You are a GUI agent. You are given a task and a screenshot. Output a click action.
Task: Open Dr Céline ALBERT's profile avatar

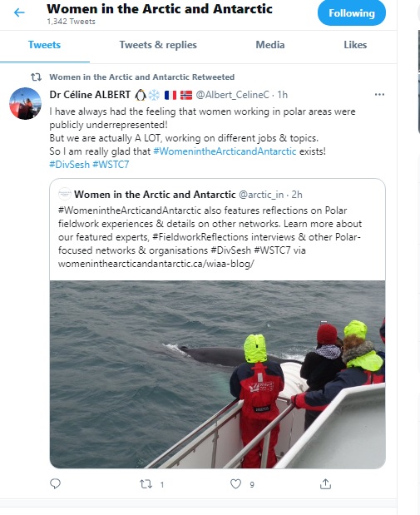pos(25,103)
